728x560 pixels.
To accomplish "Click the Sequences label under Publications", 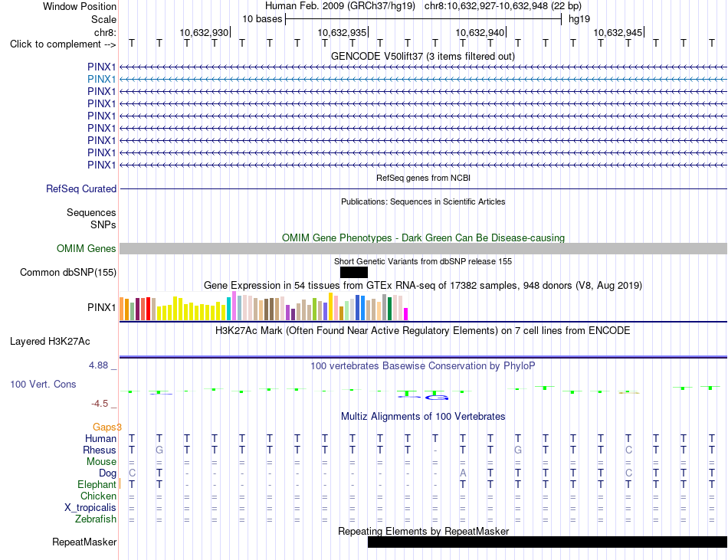I will (91, 212).
